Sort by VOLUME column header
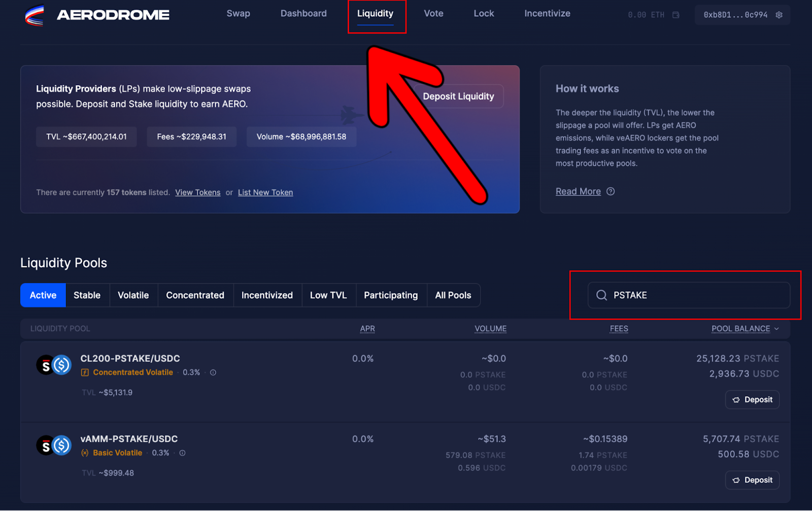The height and width of the screenshot is (511, 812). (490, 329)
